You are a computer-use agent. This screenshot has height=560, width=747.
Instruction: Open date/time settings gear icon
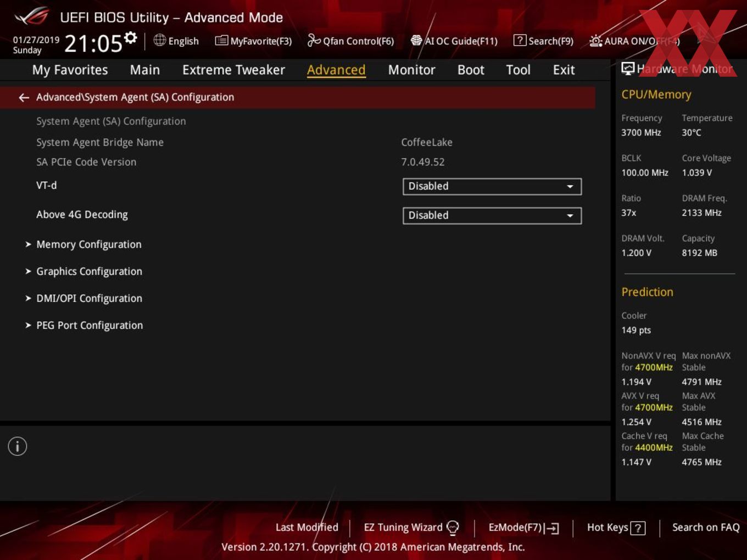[x=130, y=38]
